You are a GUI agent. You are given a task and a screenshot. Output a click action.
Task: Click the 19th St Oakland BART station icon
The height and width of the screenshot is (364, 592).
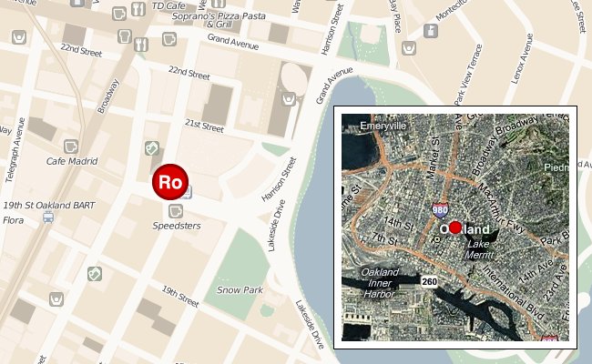pyautogui.click(x=48, y=217)
